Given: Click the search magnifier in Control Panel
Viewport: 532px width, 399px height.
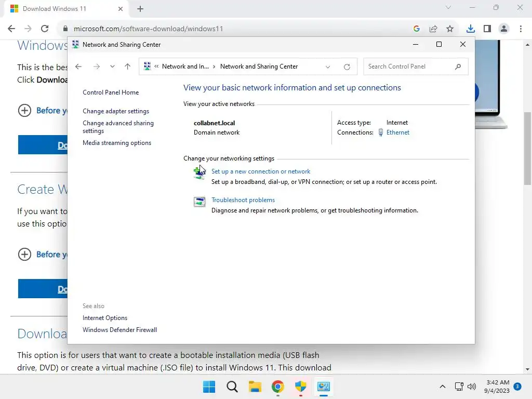Looking at the screenshot, I should click(x=458, y=66).
